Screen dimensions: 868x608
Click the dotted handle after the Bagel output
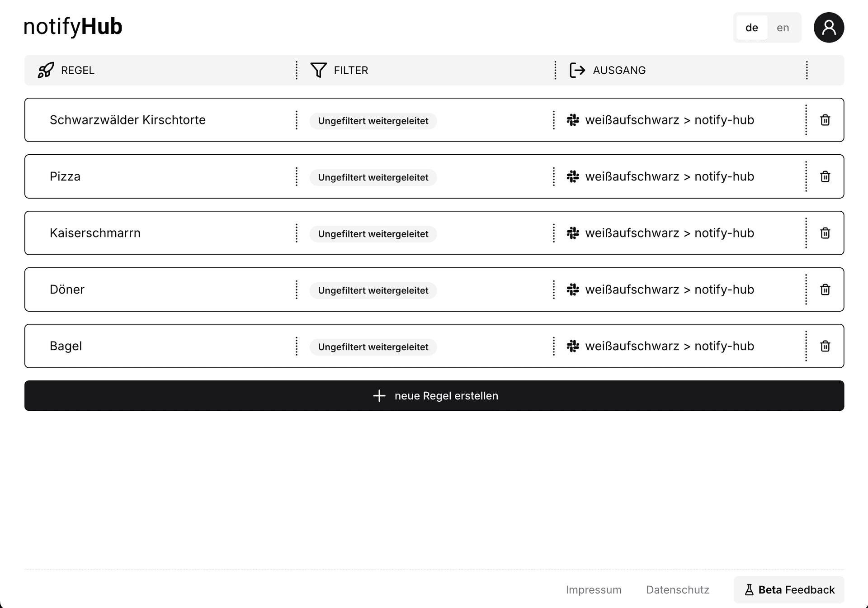806,346
